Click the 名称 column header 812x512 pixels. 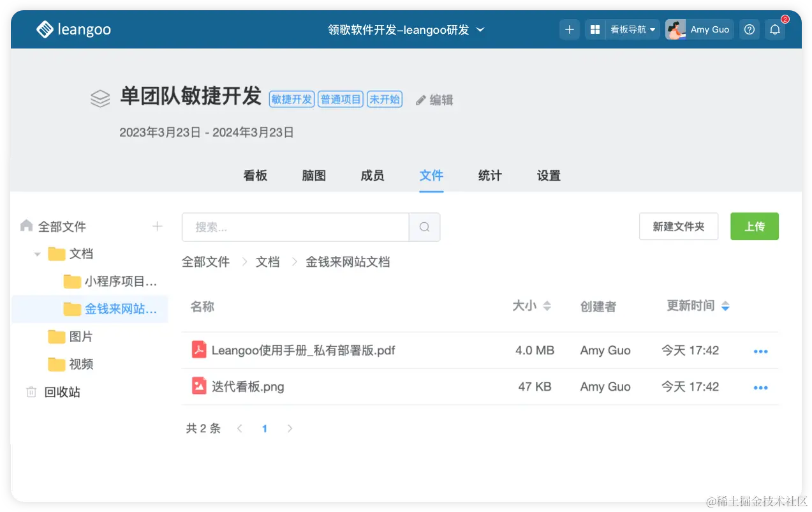(x=202, y=307)
